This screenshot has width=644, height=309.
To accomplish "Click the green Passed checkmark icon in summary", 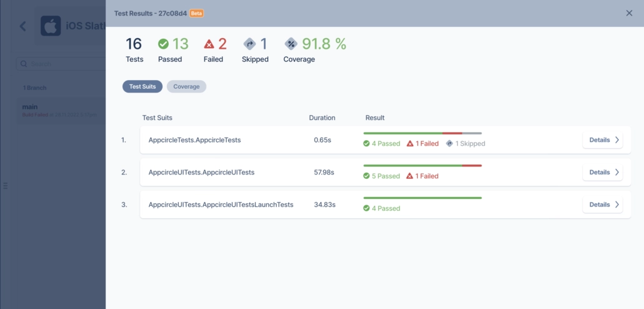I will (x=163, y=44).
